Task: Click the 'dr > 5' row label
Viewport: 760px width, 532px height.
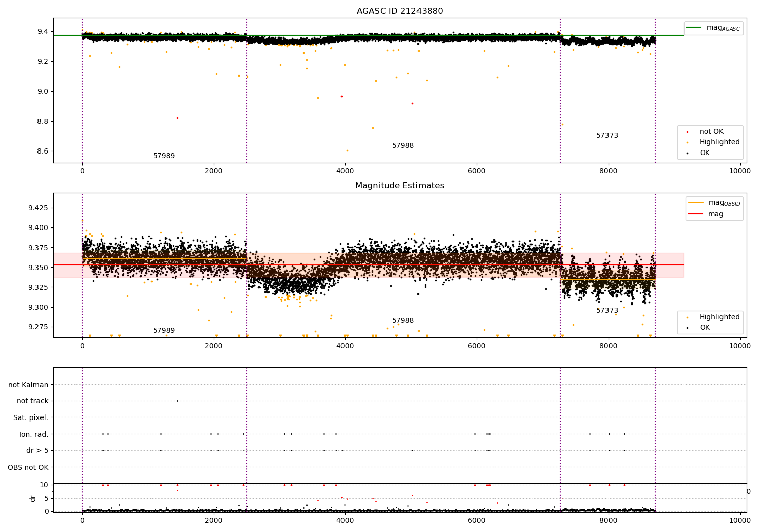Action: [x=37, y=451]
